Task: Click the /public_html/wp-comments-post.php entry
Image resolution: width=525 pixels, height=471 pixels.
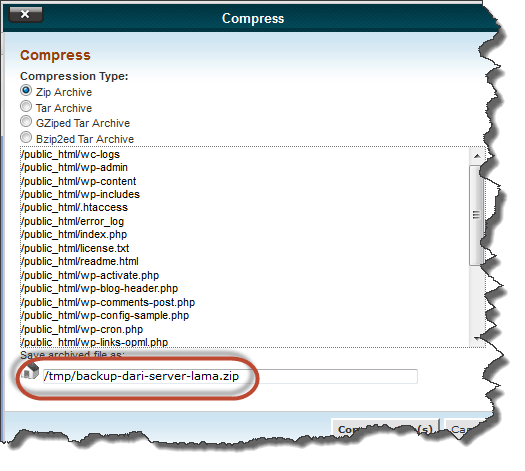Action: pyautogui.click(x=108, y=303)
